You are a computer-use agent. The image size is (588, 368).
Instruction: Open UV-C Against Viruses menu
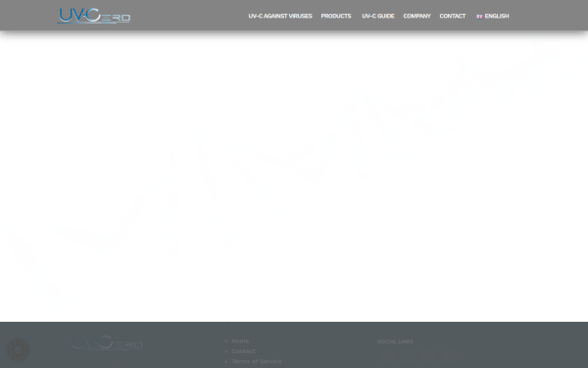click(280, 16)
